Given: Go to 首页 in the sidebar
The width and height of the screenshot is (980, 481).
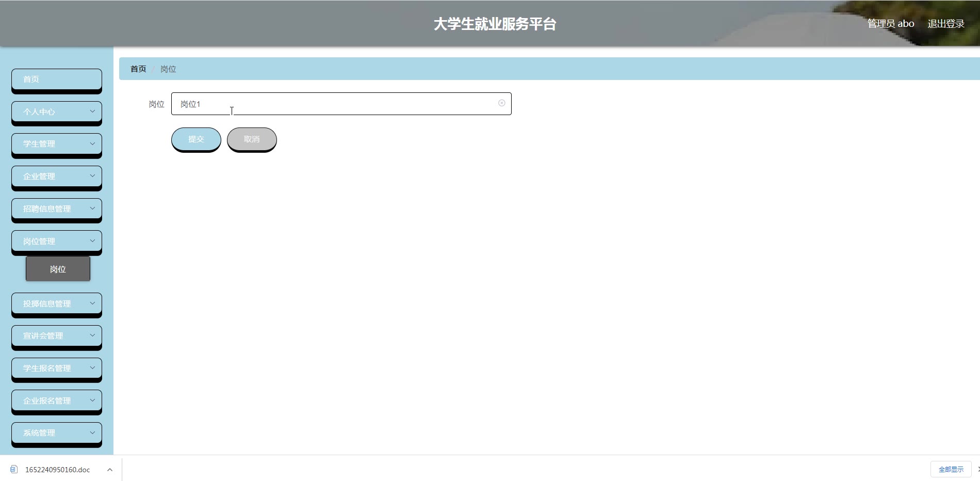Looking at the screenshot, I should [57, 79].
